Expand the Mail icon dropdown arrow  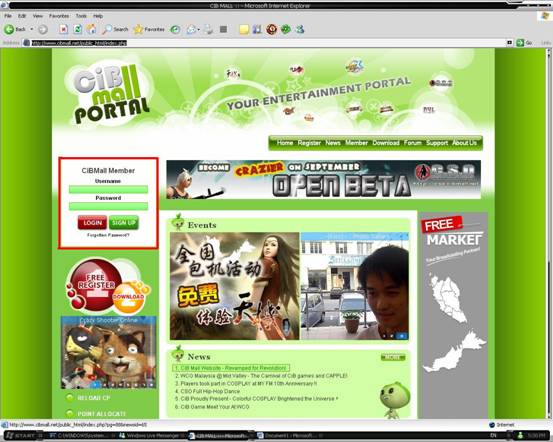pyautogui.click(x=199, y=30)
